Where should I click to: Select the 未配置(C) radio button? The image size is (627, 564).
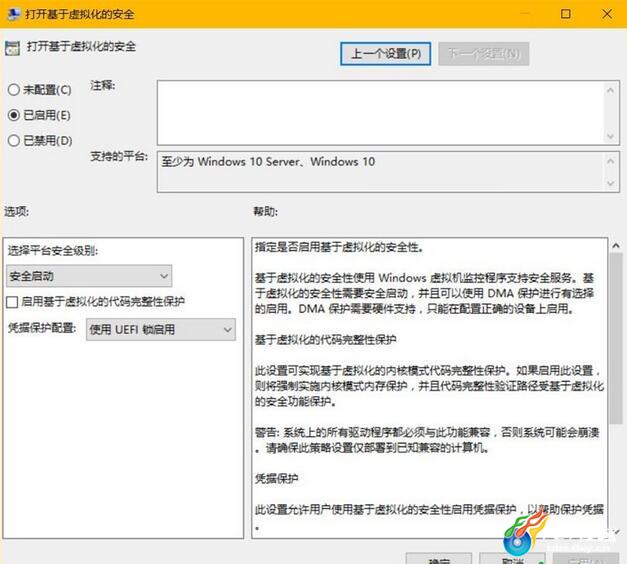[x=39, y=90]
